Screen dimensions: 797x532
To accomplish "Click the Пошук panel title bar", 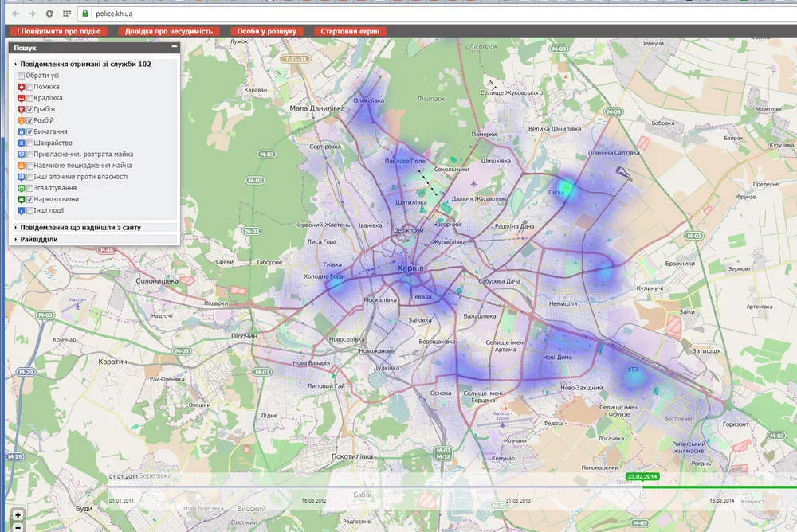I will (x=95, y=48).
